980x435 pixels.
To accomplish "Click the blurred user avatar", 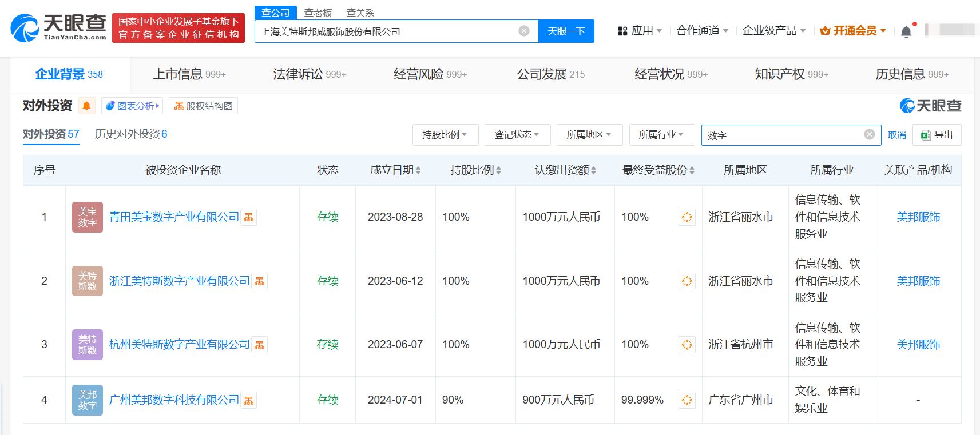I will 950,29.
